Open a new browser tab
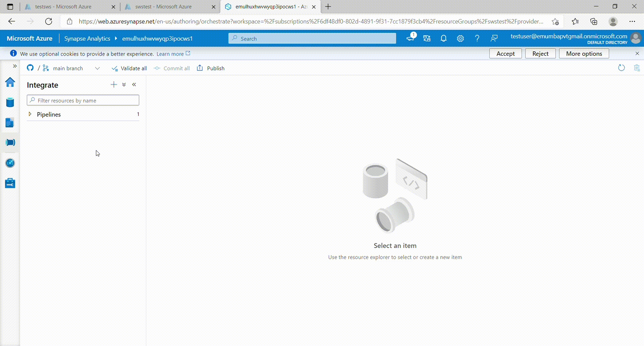Screen dimensions: 644x346 coord(328,7)
